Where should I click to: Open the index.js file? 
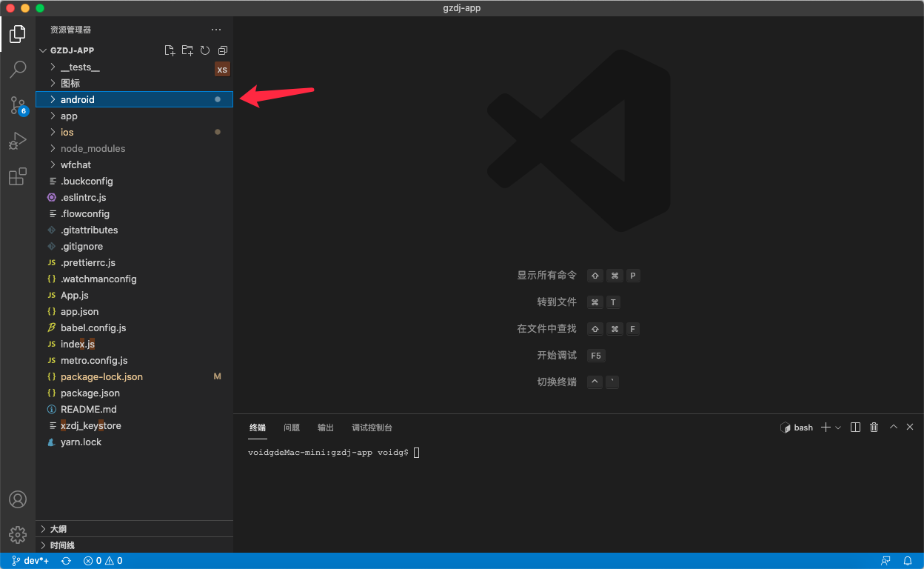134,344
